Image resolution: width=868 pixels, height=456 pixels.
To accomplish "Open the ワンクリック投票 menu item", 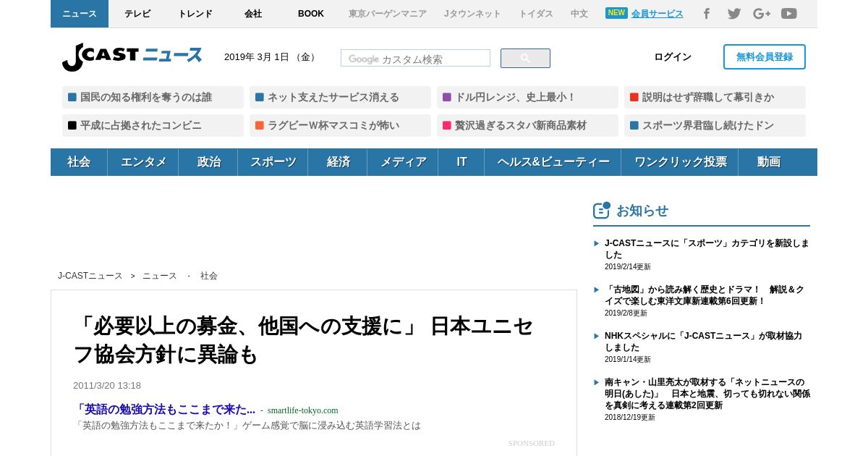I will pyautogui.click(x=680, y=162).
